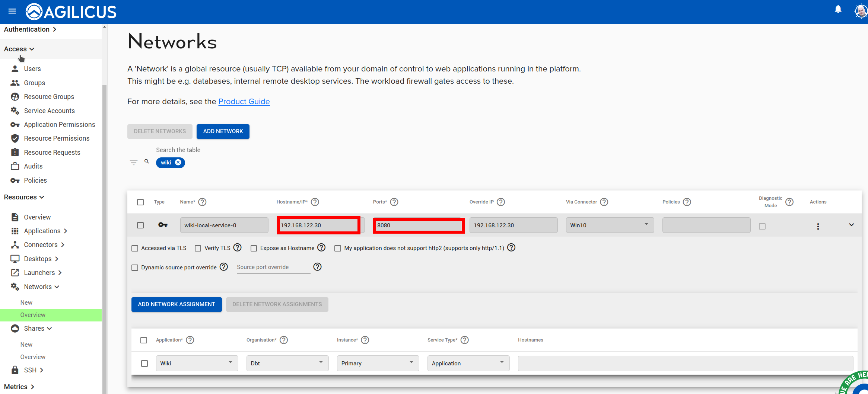
Task: Click the table filter list icon
Action: [134, 163]
